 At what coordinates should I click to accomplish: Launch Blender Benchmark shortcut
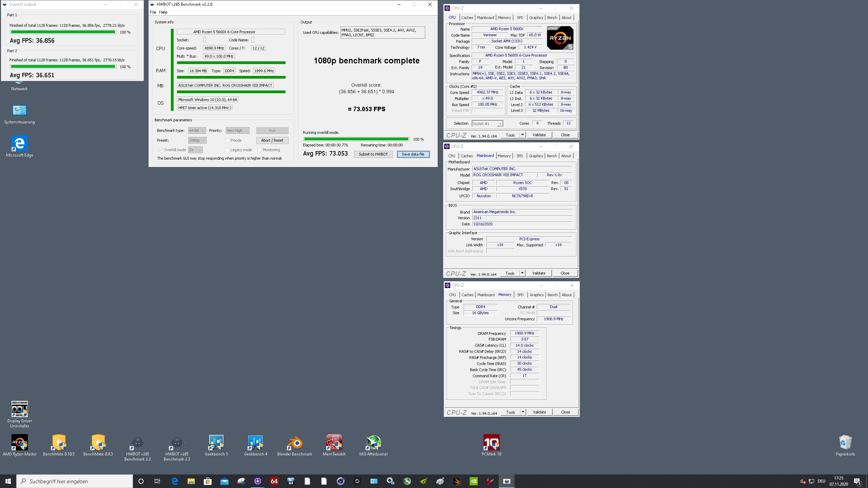point(295,445)
